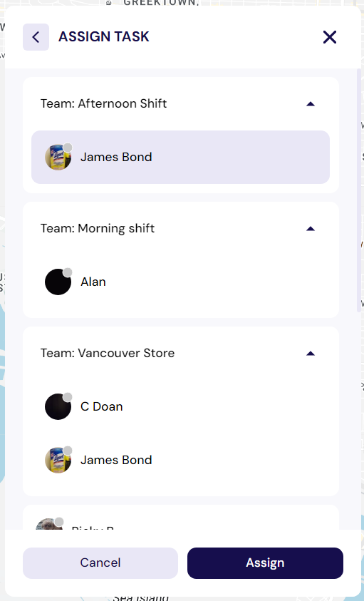Select James Bond under Vancouver Store
This screenshot has height=601, width=364.
click(x=180, y=461)
